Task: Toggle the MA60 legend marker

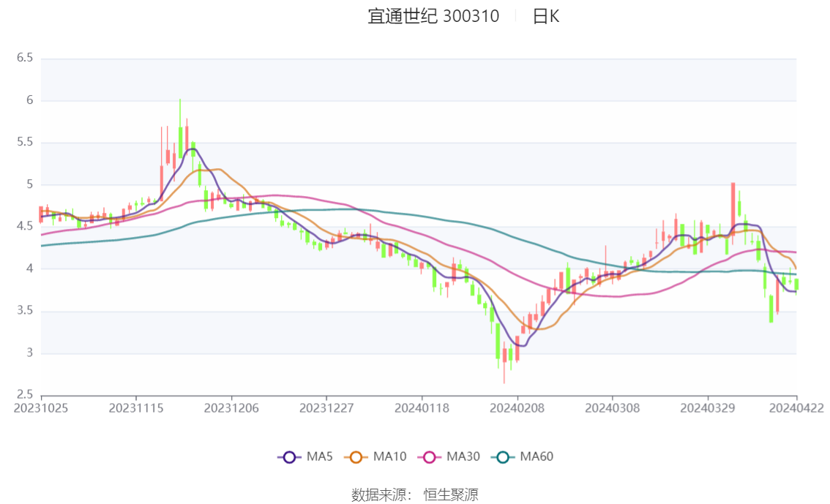Action: pyautogui.click(x=502, y=457)
